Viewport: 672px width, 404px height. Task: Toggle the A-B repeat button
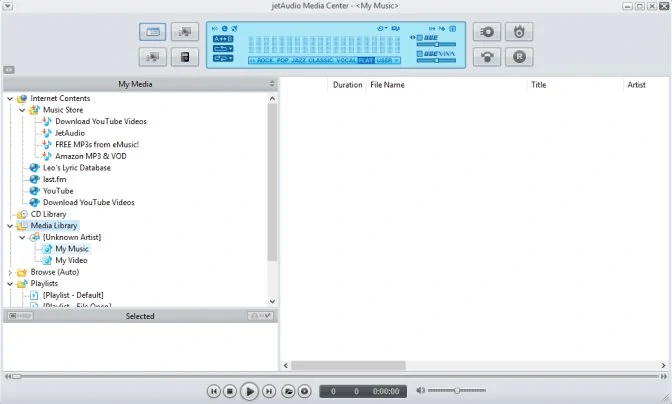coord(223,39)
